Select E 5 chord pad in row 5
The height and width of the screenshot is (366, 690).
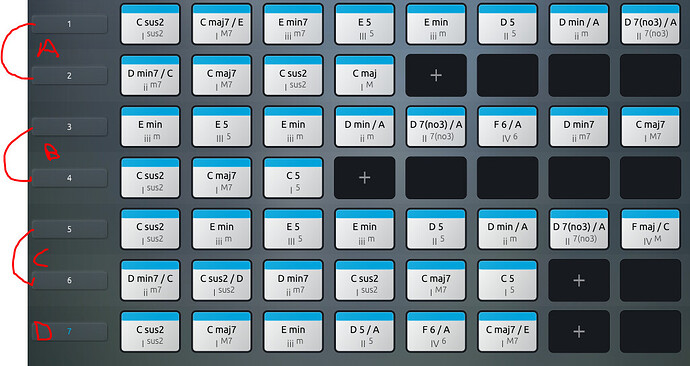coord(293,229)
